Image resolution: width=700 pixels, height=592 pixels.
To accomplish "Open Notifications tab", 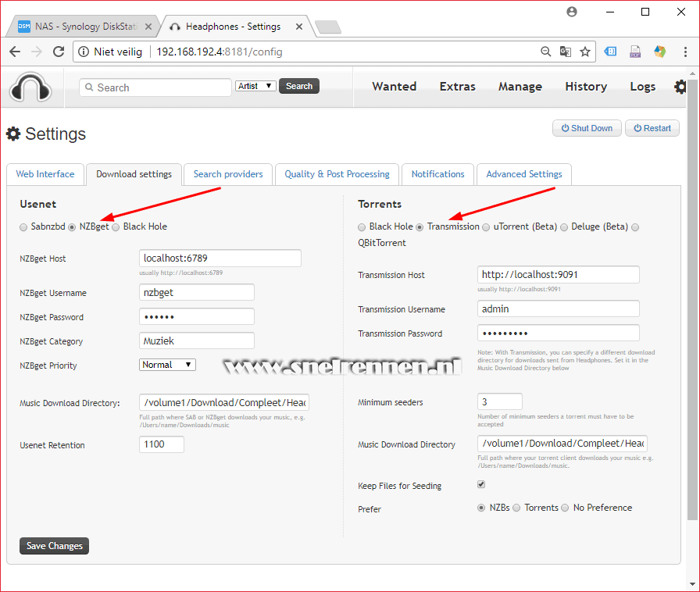I will (438, 174).
